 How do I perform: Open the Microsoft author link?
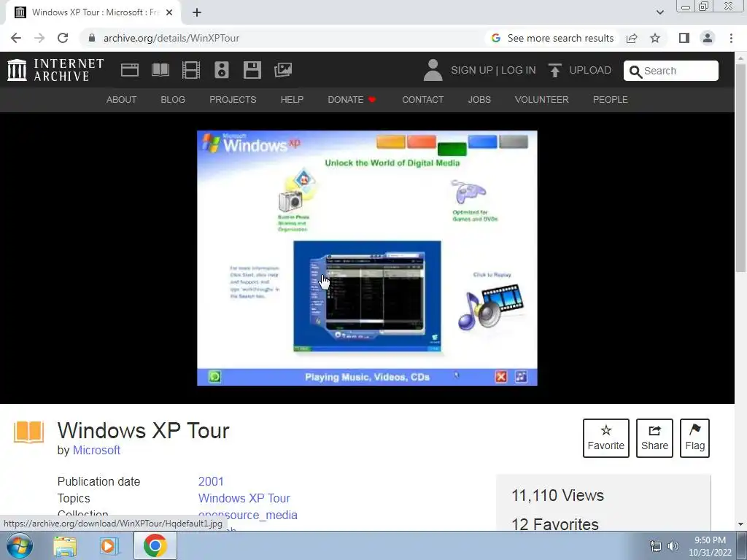pyautogui.click(x=96, y=450)
